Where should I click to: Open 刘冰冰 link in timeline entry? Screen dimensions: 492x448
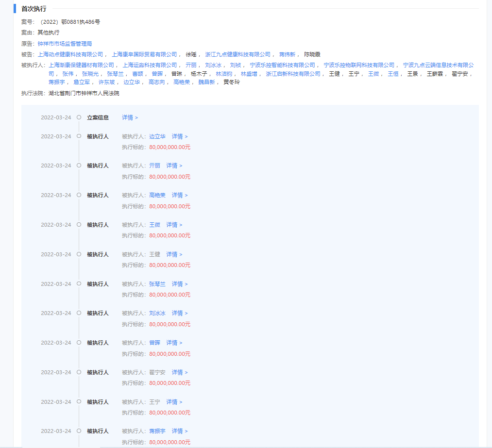157,313
